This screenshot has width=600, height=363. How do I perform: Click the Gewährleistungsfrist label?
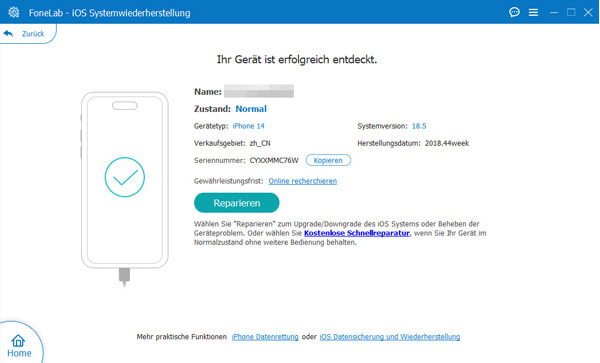coord(228,181)
